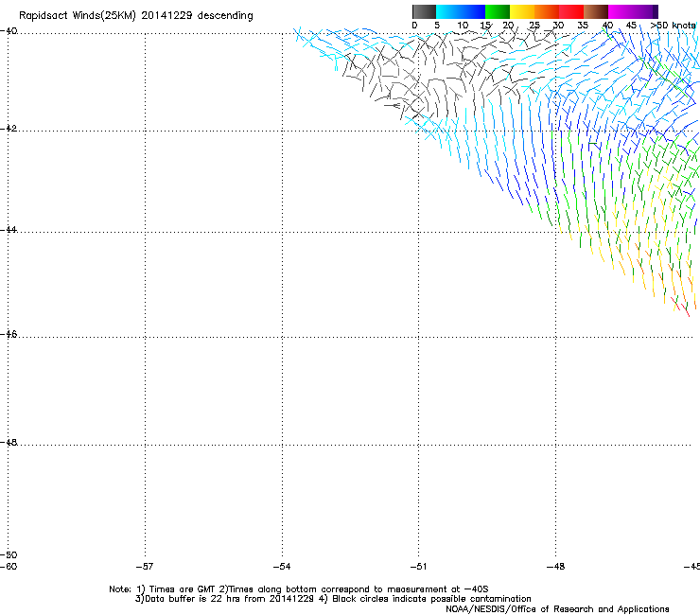Click the latitude axis label '-42'
This screenshot has width=700, height=615.
click(9, 128)
